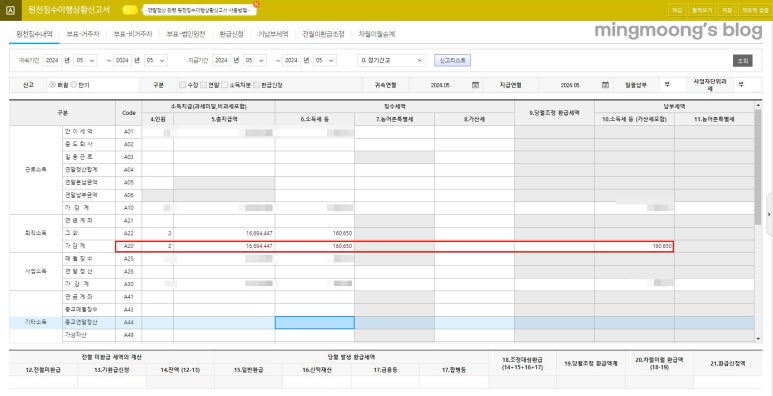Viewport: 773px width, 396px height.
Task: Click the 마감 button in header
Action: [677, 10]
